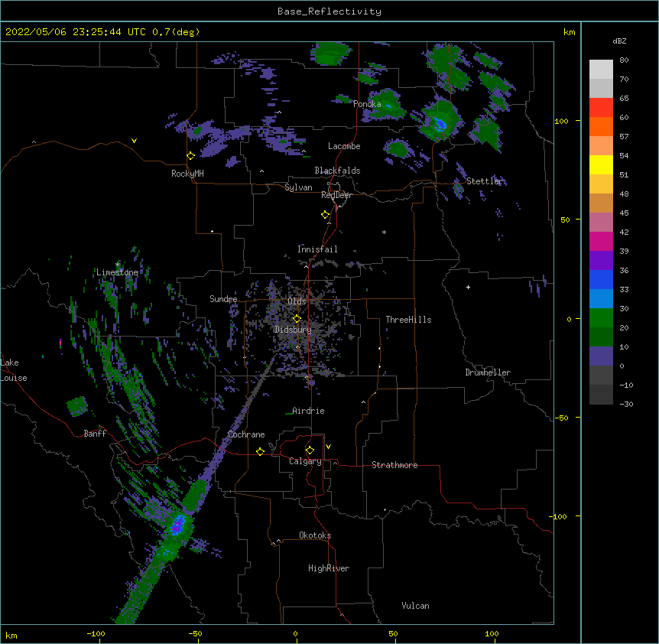The image size is (659, 644).
Task: Click the Sylvan town label
Action: coord(298,187)
